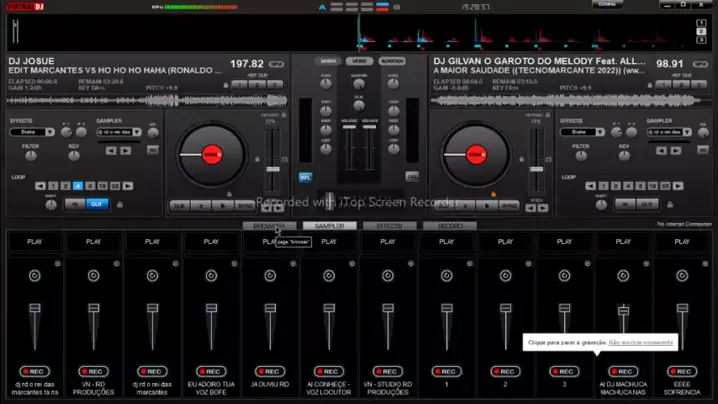
Task: Click REC under the EEEE SOFRENCIA sample
Action: click(x=682, y=371)
